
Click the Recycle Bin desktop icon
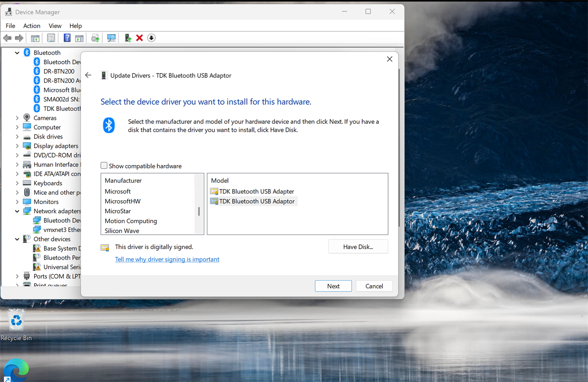click(16, 325)
